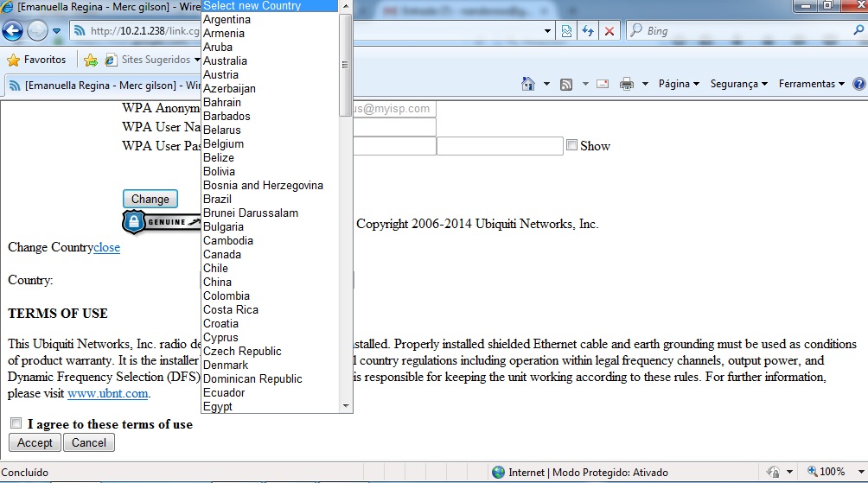868x483 pixels.
Task: Click Select new Country highlighted entry
Action: point(270,5)
